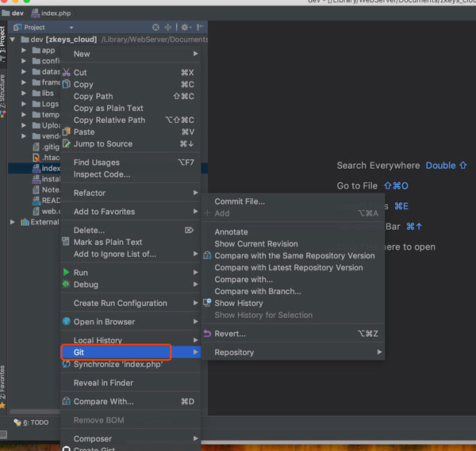Open Add to Favorites submenu
Viewport: 476px width, 451px height.
[131, 212]
